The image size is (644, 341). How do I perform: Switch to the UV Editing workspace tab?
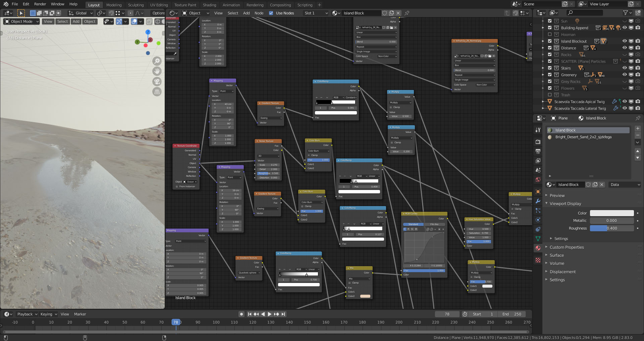(x=159, y=5)
